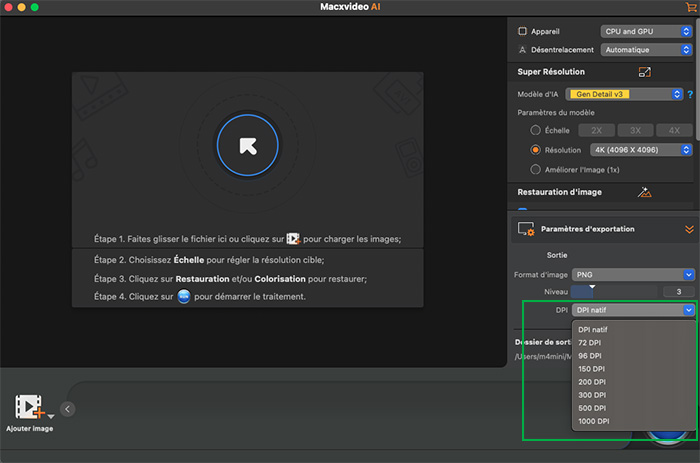Collapse Paramètres d'exportation with orange chevron
This screenshot has height=463, width=700.
click(x=689, y=229)
